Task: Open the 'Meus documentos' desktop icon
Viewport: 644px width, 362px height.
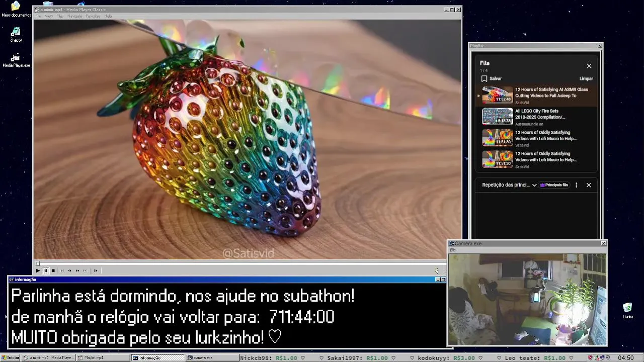Action: tap(16, 9)
